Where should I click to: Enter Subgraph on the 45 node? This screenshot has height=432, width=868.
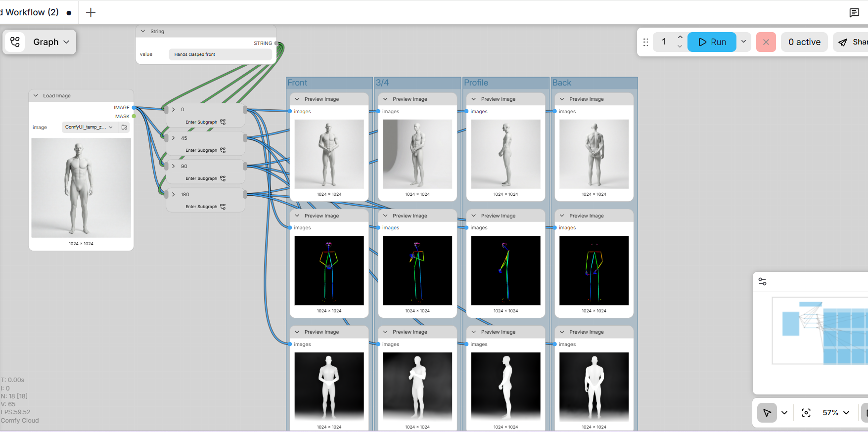[x=205, y=150]
